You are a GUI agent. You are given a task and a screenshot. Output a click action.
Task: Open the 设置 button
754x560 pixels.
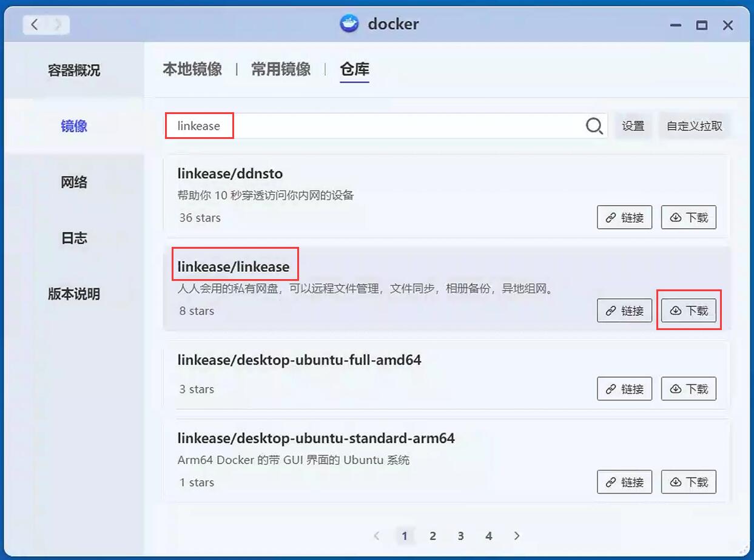coord(633,126)
